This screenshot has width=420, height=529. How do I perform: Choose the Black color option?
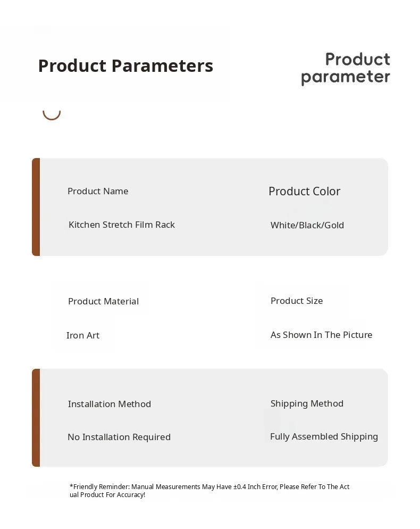(309, 225)
